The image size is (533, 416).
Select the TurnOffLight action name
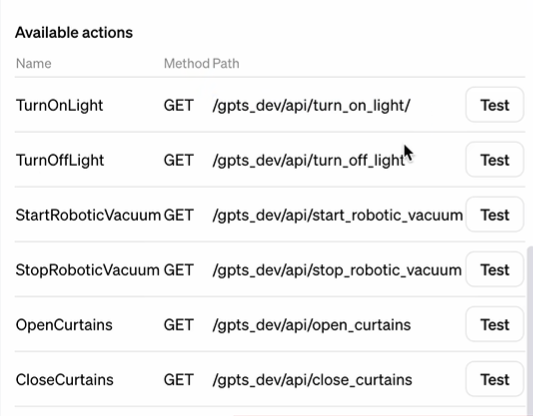(60, 160)
